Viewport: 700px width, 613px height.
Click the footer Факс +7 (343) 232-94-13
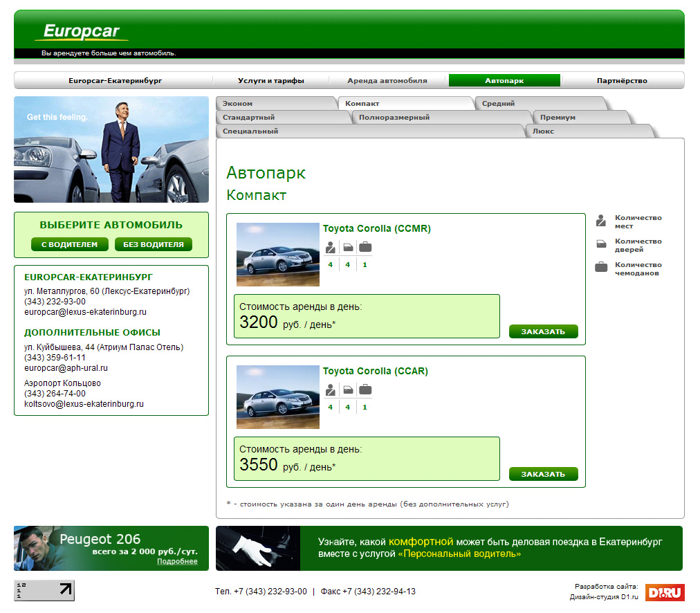368,591
